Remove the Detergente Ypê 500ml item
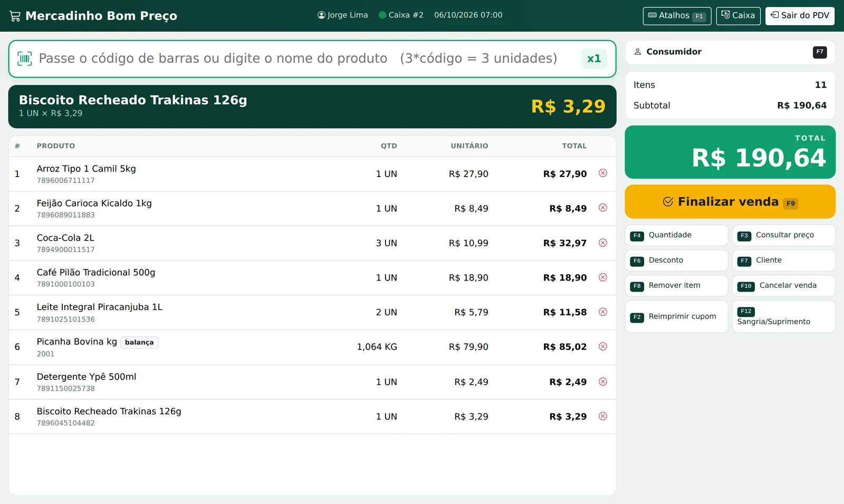This screenshot has width=844, height=504. [603, 382]
